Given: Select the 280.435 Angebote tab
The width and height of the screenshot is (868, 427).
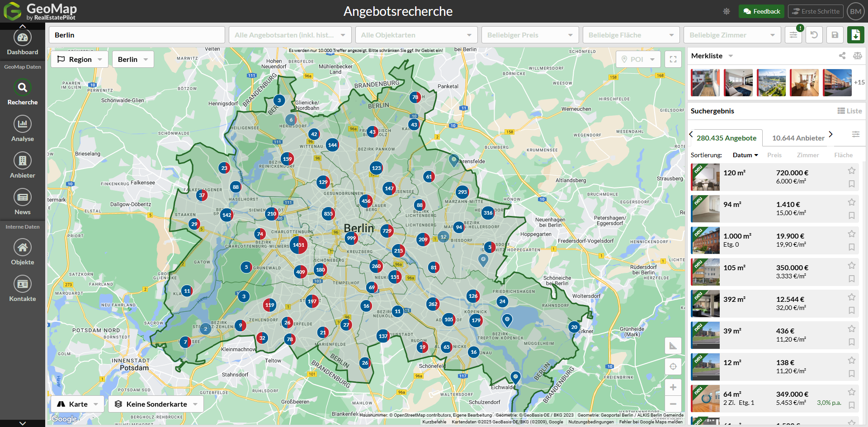Looking at the screenshot, I should tap(726, 138).
